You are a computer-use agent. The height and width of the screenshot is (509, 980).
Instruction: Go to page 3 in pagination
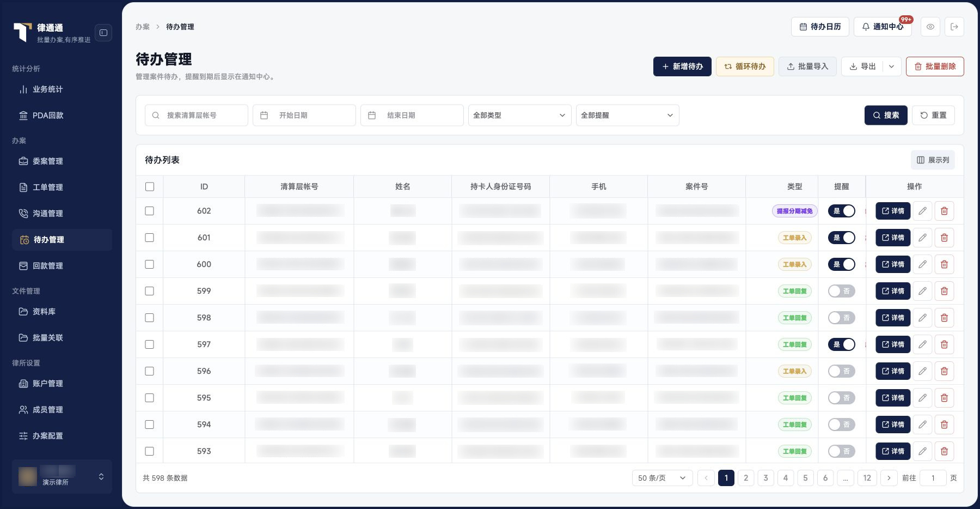pyautogui.click(x=765, y=478)
